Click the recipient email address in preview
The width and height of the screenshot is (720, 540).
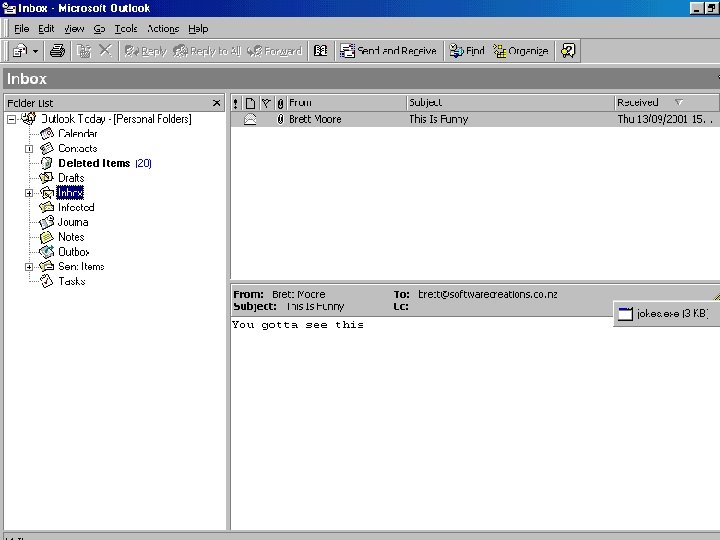tap(488, 294)
